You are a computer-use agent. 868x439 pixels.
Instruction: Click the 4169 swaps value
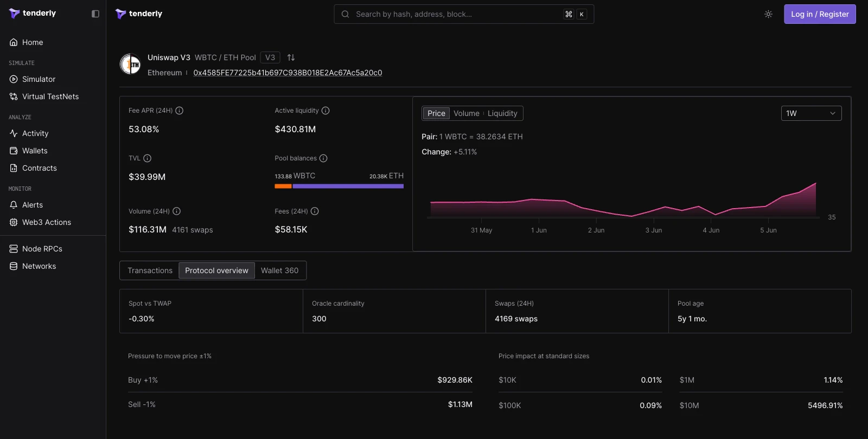coord(516,319)
